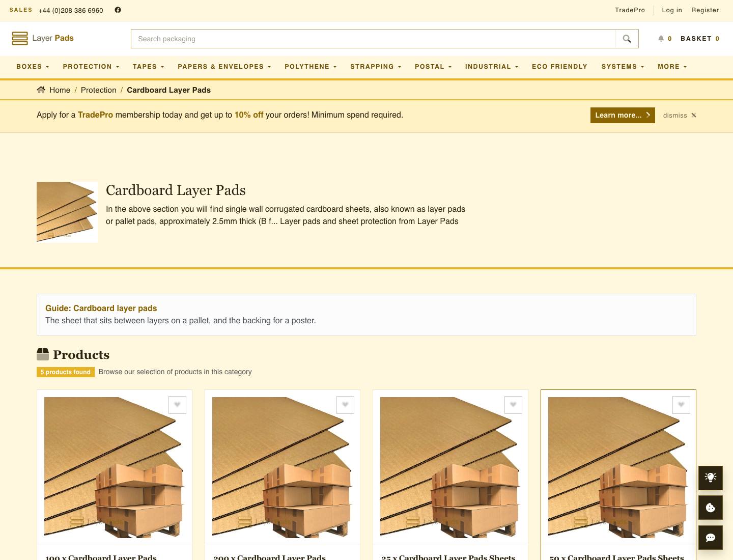Click the Cardboard Layer Pads category thumbnail
The image size is (733, 560).
coord(67,212)
